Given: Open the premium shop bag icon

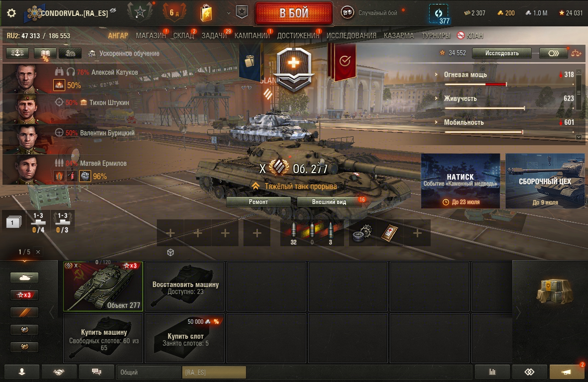Looking at the screenshot, I should pos(206,13).
